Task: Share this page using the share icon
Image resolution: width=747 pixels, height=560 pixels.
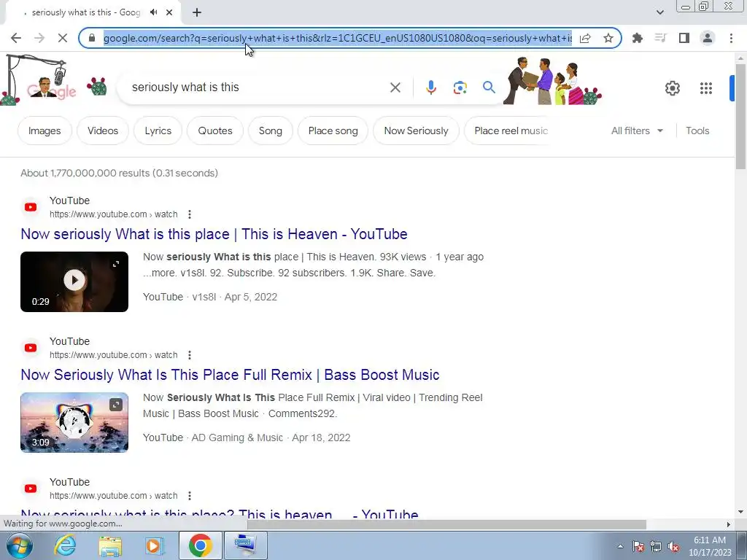Action: coord(585,38)
